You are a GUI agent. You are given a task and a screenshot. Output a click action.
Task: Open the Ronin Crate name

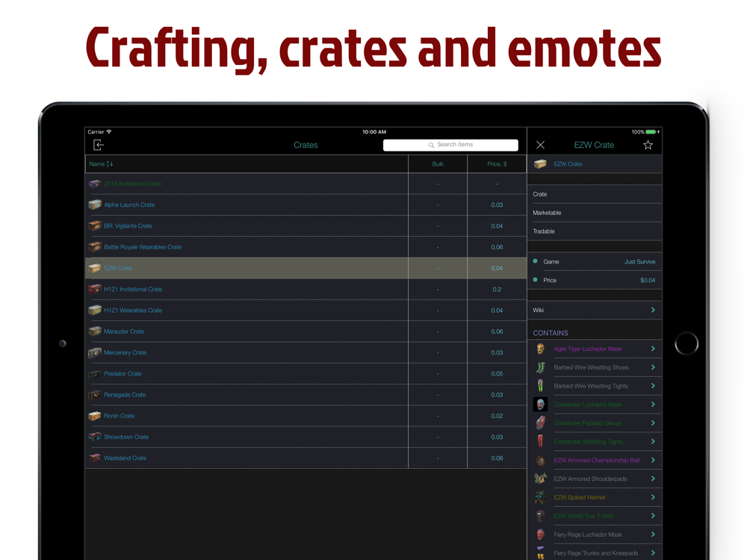pos(119,416)
